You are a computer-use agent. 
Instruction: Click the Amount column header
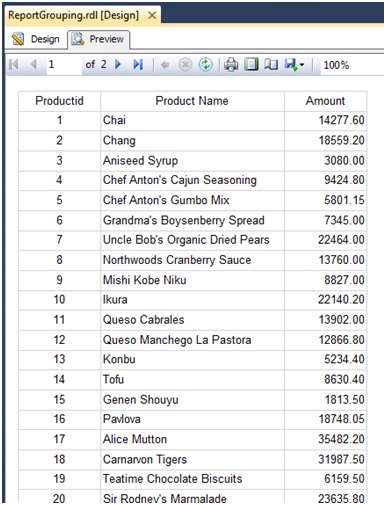click(x=325, y=101)
